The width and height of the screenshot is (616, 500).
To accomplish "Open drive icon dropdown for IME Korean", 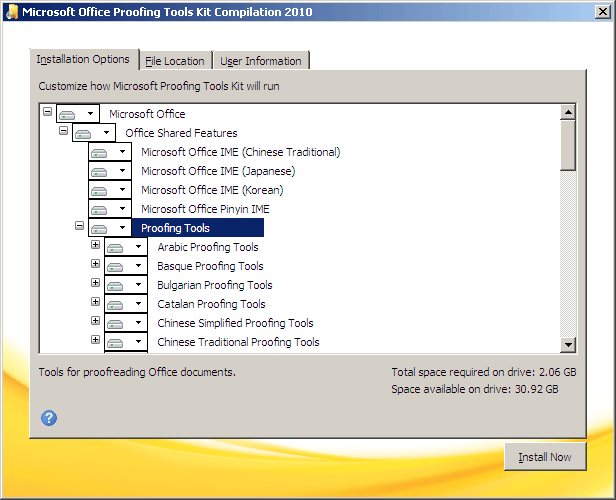I will click(110, 190).
